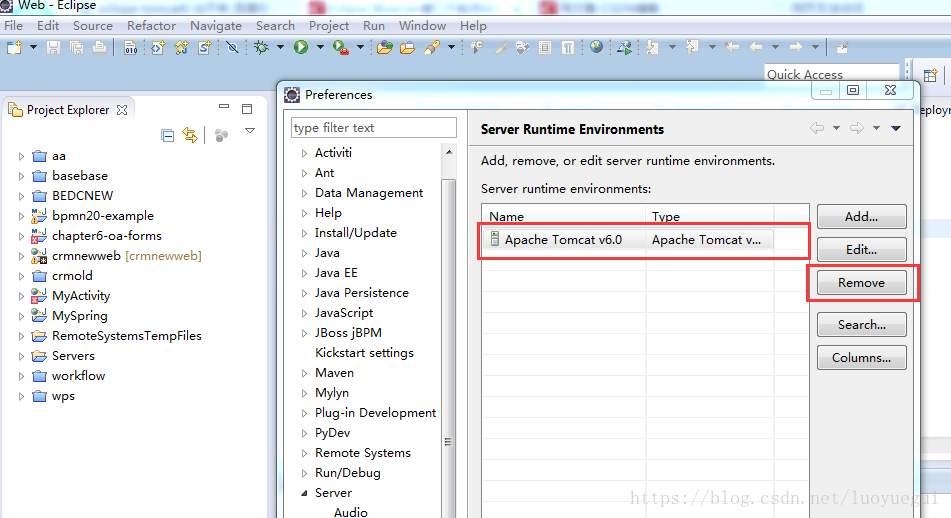Screen dimensions: 951x518
Task: Select the bpmn20-example project
Action: point(102,216)
